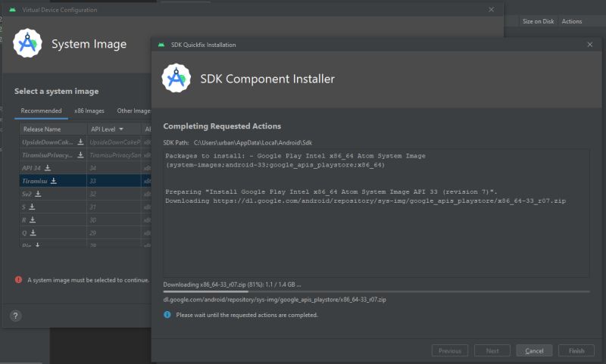Click the Preparing Install Google Play log line
This screenshot has height=364, width=606.
(x=331, y=191)
